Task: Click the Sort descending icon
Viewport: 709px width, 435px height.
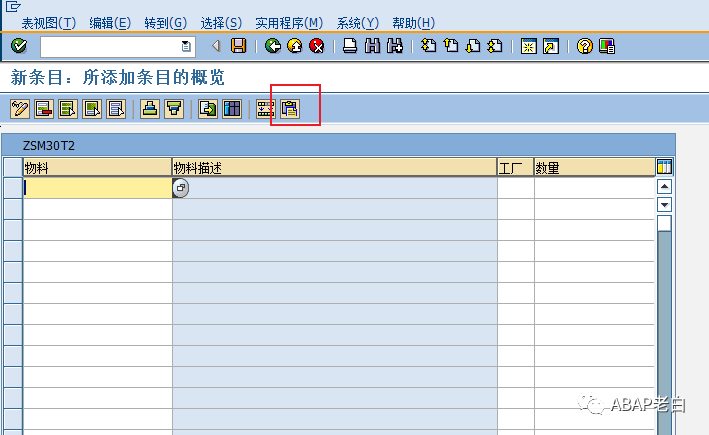Action: click(x=174, y=109)
